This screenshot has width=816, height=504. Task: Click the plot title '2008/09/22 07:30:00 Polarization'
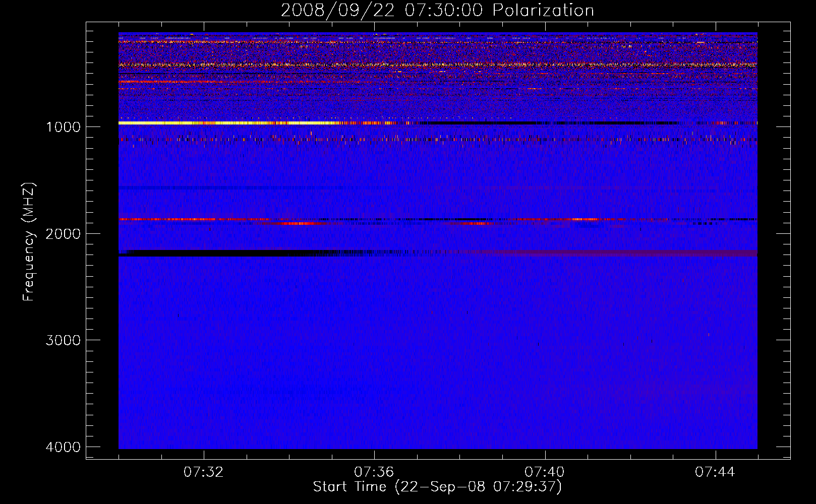pyautogui.click(x=437, y=10)
